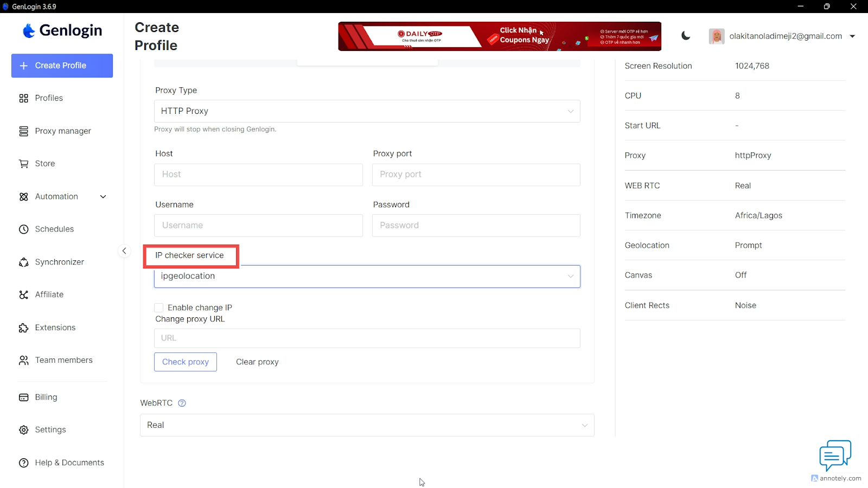Click the Billing card icon
The height and width of the screenshot is (488, 868).
click(23, 397)
